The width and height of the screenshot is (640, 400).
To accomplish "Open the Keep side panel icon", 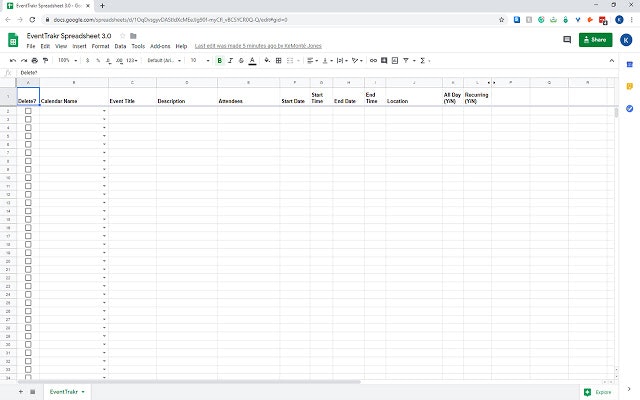I will pyautogui.click(x=629, y=87).
